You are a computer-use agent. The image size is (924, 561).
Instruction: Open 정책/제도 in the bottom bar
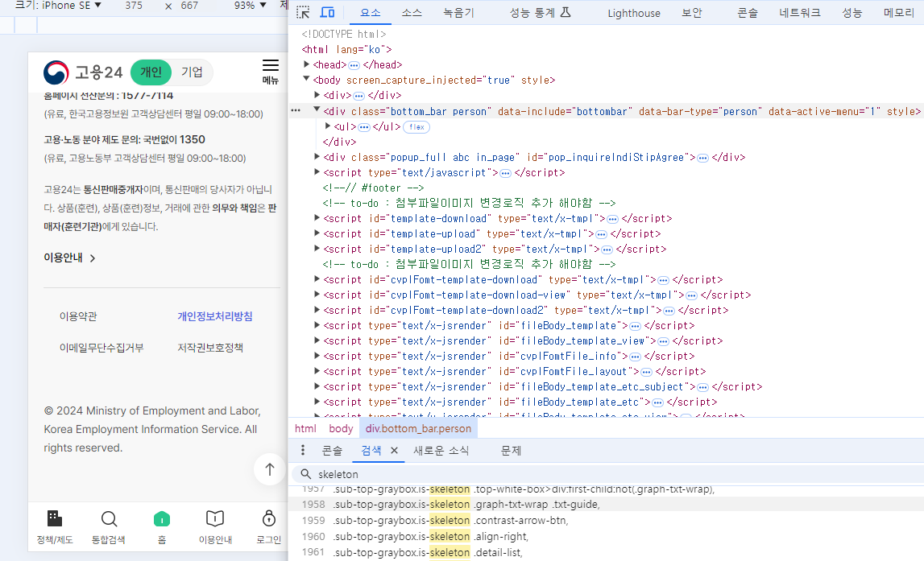pyautogui.click(x=55, y=527)
